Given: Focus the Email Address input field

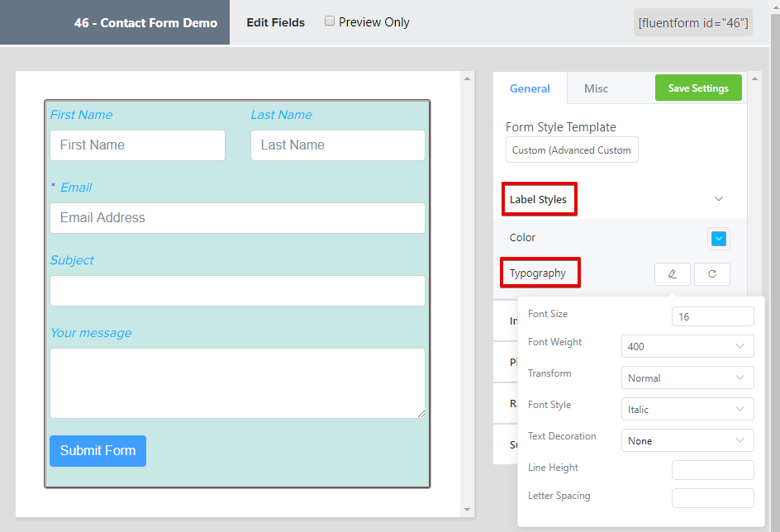Looking at the screenshot, I should [x=237, y=218].
